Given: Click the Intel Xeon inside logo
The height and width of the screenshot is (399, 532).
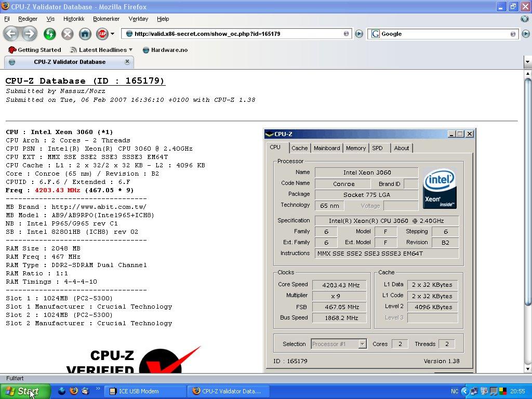Looking at the screenshot, I should click(x=440, y=188).
